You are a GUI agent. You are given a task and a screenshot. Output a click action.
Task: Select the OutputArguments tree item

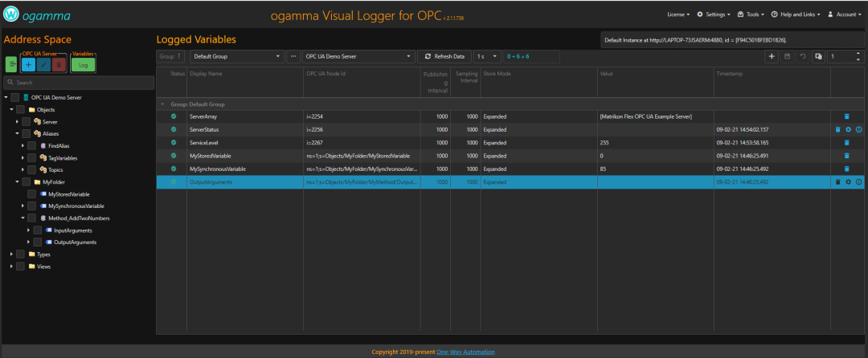pos(76,242)
